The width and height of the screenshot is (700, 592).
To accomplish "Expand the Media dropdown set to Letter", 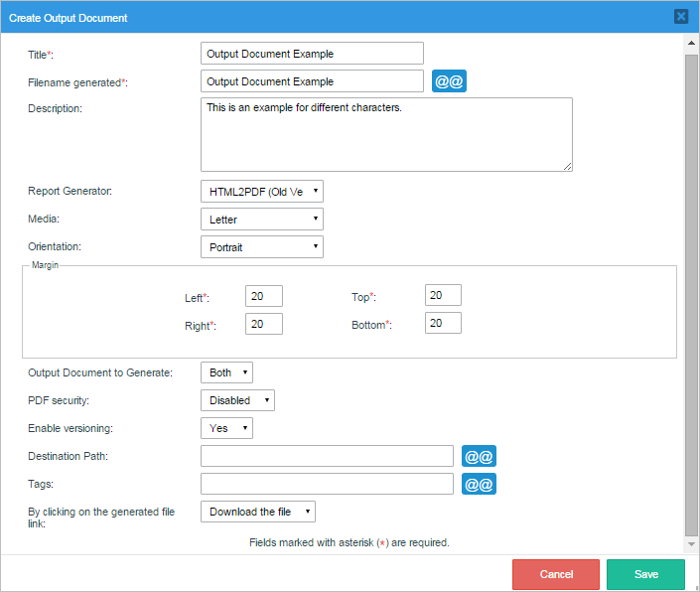I will click(262, 219).
